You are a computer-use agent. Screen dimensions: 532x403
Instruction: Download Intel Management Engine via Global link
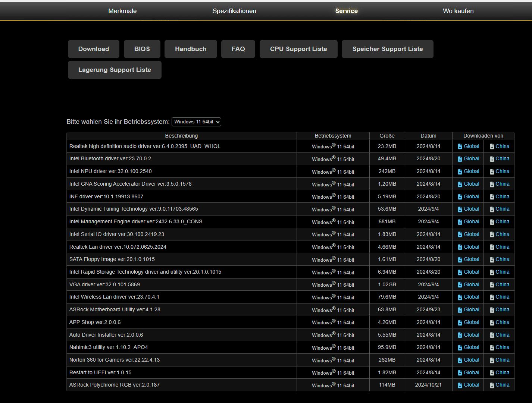pyautogui.click(x=472, y=221)
